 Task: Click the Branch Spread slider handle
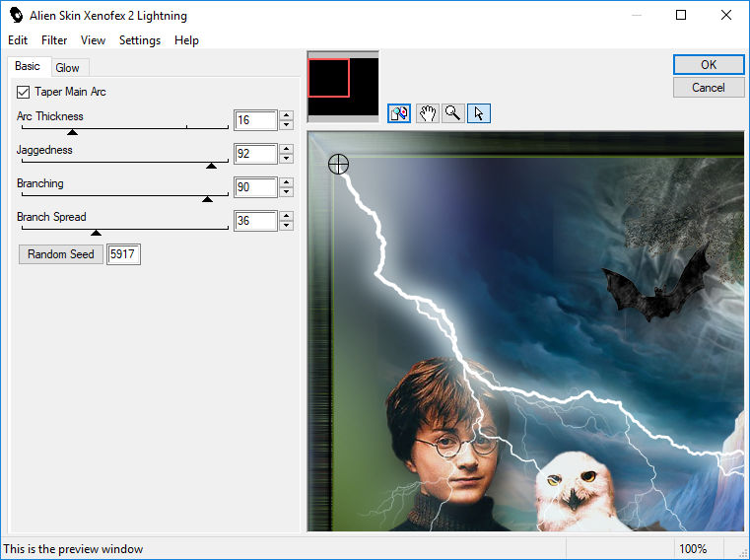(x=97, y=232)
